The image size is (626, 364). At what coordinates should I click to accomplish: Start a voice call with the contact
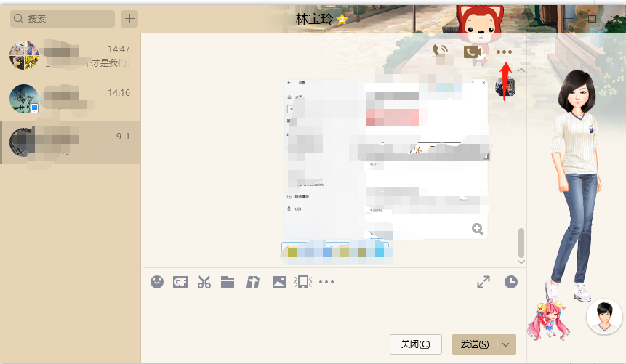[x=439, y=51]
